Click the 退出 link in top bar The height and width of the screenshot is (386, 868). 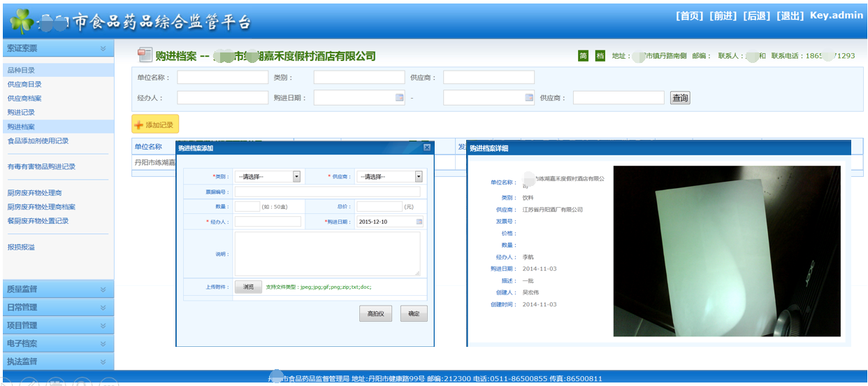coord(790,16)
